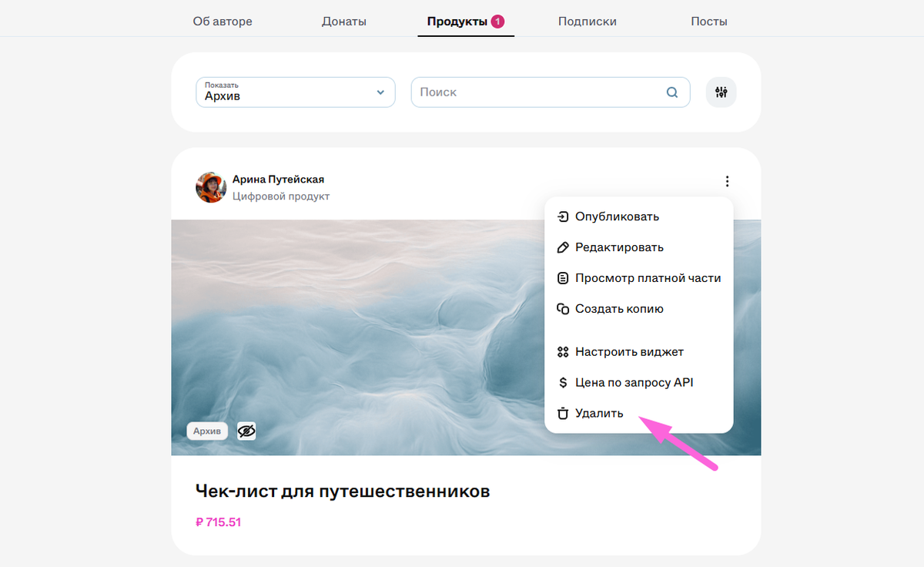Toggle the crossed-eye hidden visibility icon
This screenshot has height=567, width=924.
point(246,431)
